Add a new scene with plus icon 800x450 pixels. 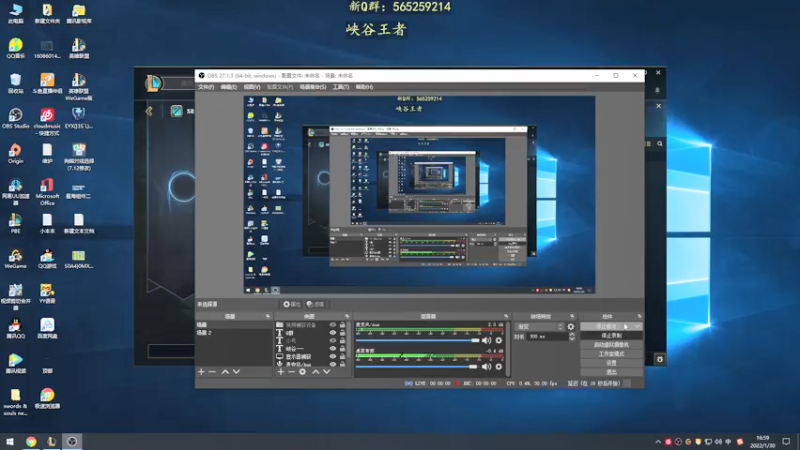coord(201,371)
